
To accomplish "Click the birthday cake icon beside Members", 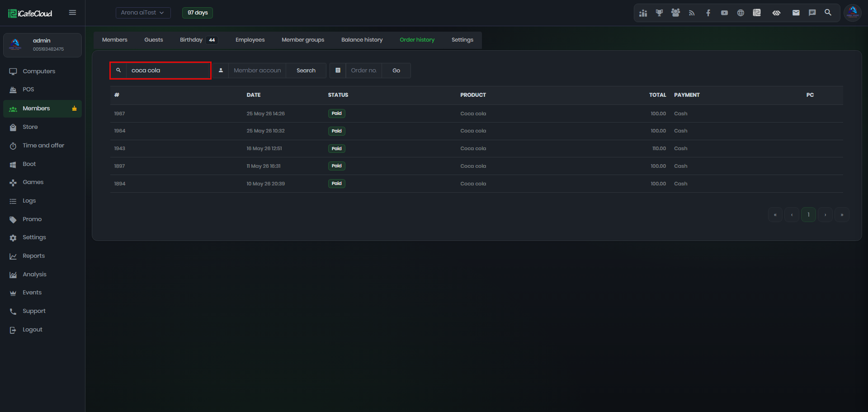I will (74, 109).
